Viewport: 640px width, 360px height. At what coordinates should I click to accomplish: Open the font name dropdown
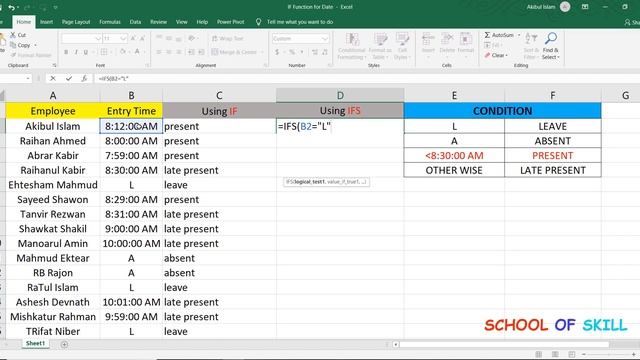98,38
